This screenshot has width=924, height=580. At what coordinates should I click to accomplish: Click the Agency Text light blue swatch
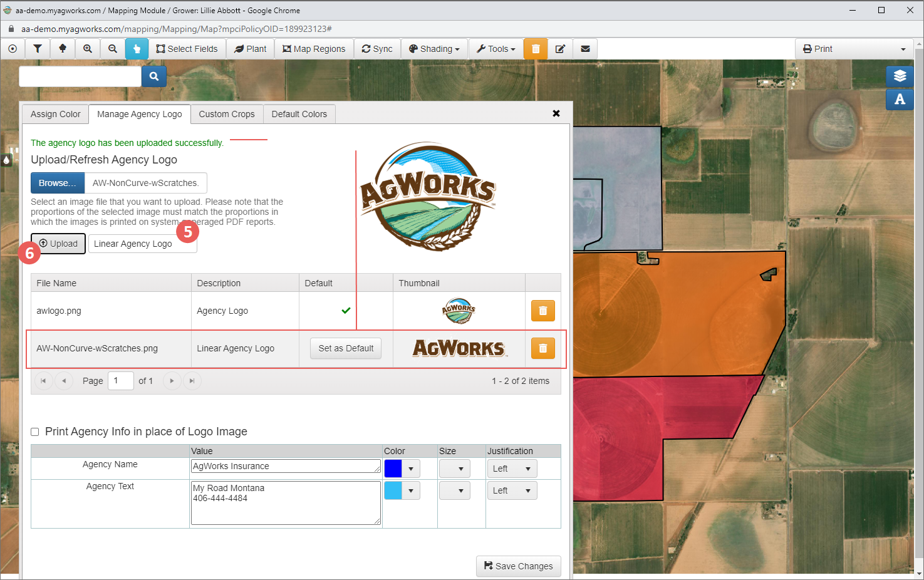point(393,490)
